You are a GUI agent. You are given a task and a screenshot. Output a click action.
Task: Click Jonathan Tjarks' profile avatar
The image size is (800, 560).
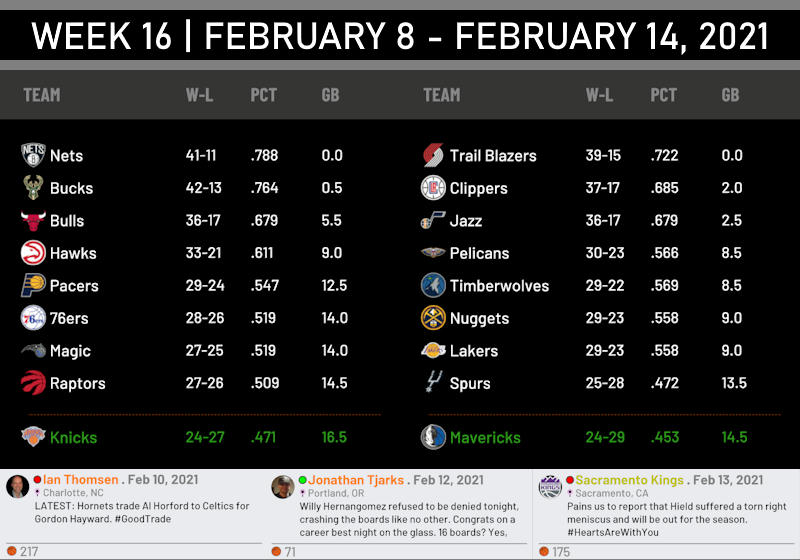pos(283,487)
